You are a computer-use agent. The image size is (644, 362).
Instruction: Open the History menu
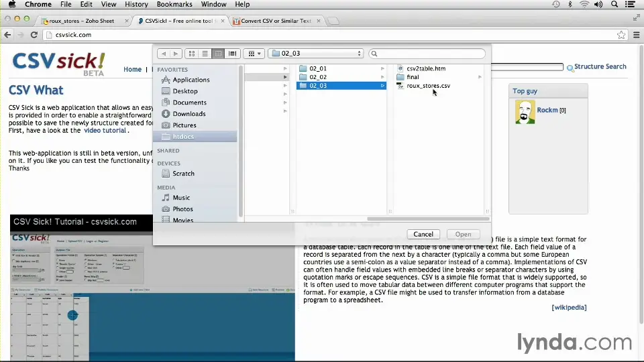136,4
